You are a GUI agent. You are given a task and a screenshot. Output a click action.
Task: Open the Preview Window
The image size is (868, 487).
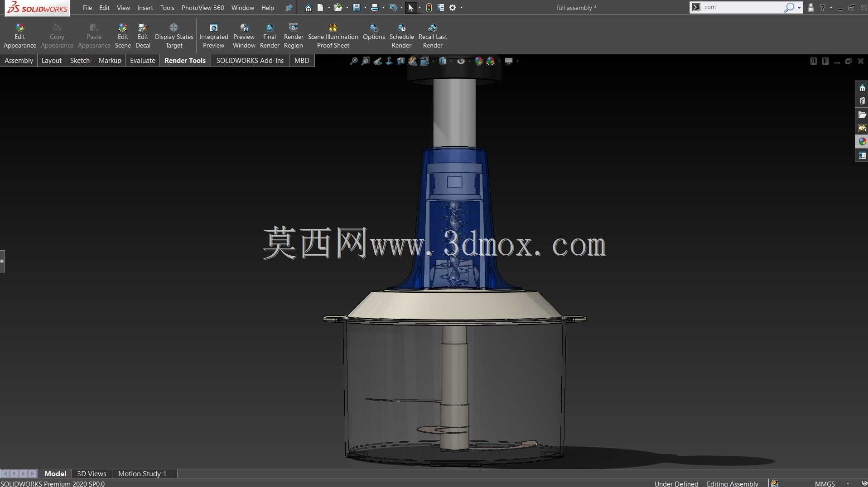pos(244,36)
